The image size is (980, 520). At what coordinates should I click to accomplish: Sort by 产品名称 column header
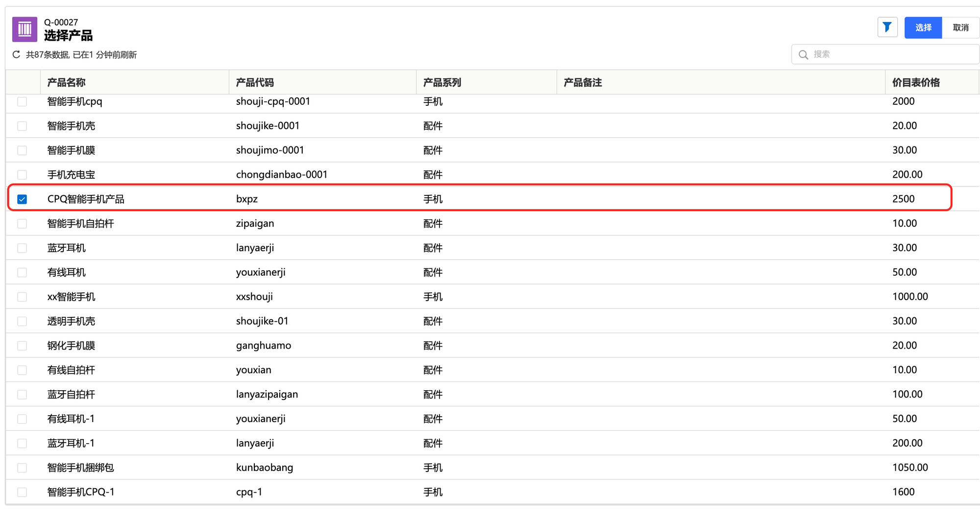(67, 82)
